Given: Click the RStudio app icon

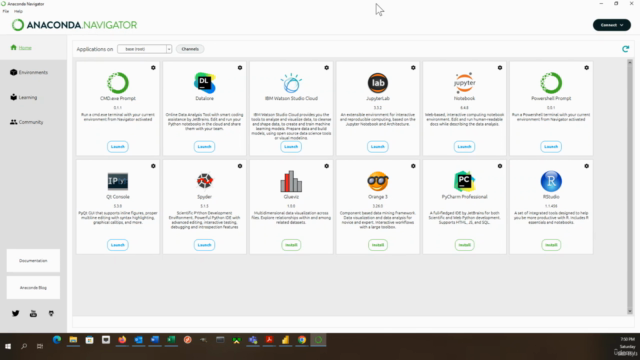Looking at the screenshot, I should click(551, 181).
